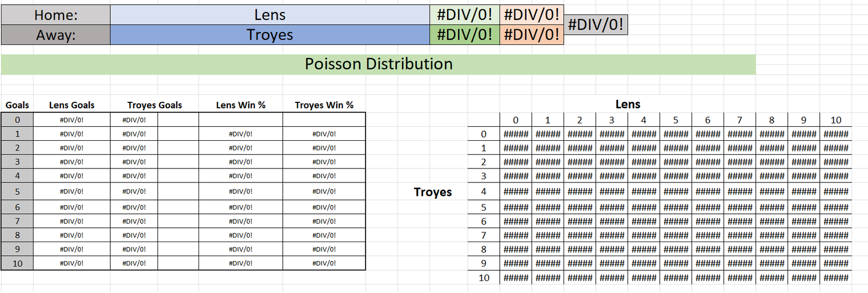Select the Troyes Goals column header
868x293 pixels.
tap(155, 105)
